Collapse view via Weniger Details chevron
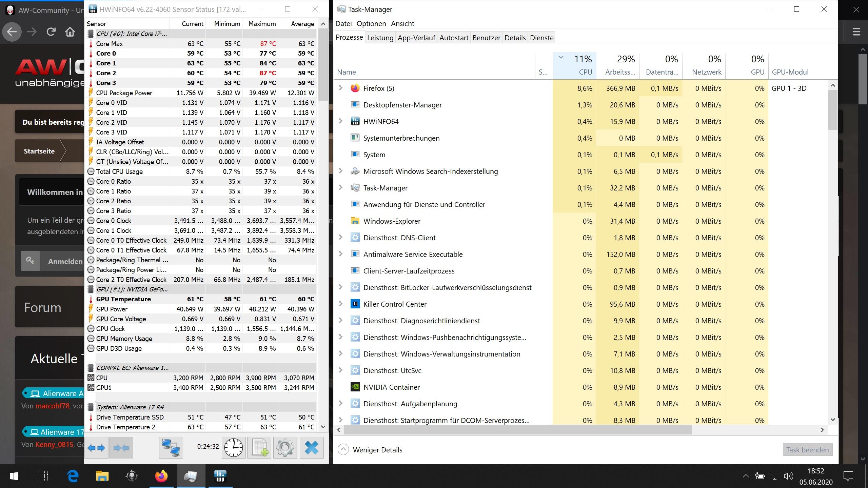Viewport: 868px width, 488px height. (343, 450)
